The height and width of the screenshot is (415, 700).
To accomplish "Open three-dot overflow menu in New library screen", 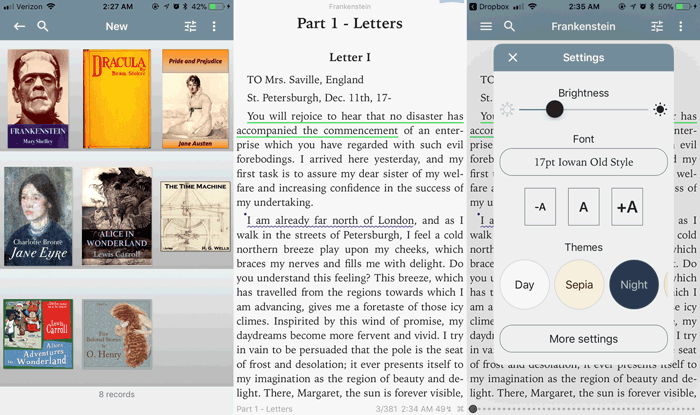I will point(214,26).
